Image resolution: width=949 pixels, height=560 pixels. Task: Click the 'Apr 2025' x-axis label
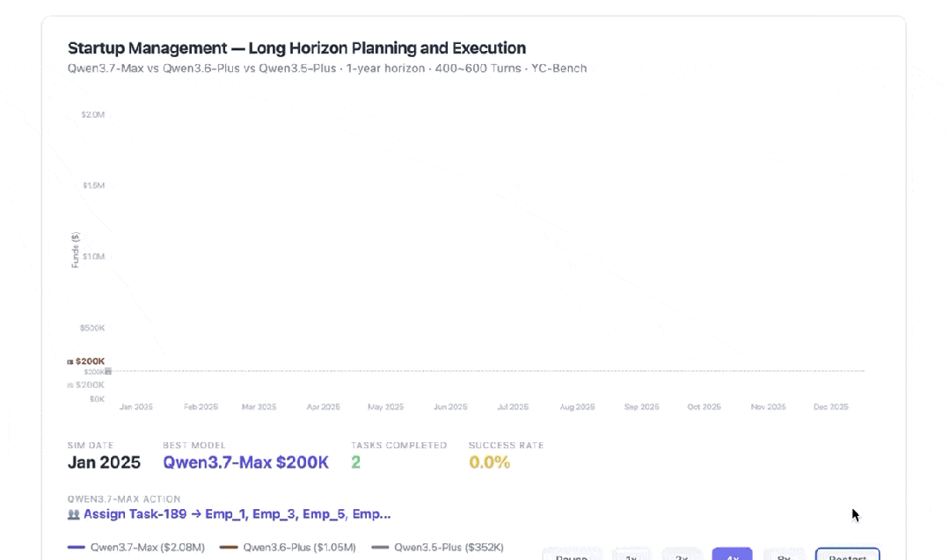pos(323,407)
